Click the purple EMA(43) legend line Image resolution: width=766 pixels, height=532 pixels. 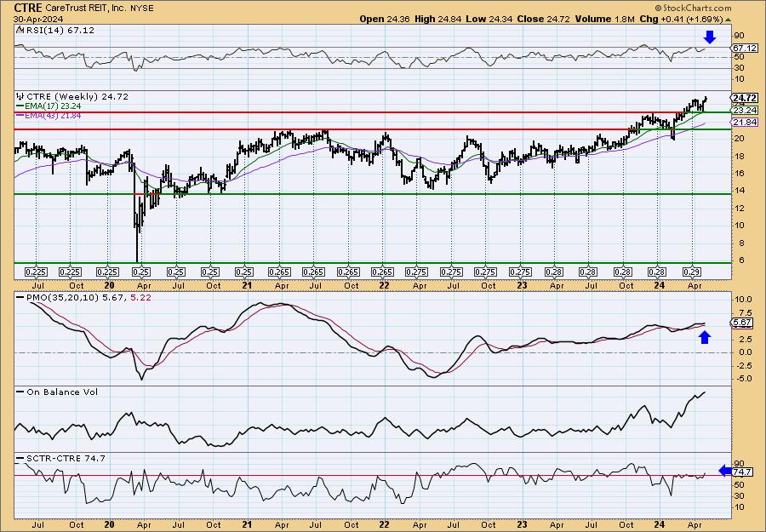click(20, 115)
